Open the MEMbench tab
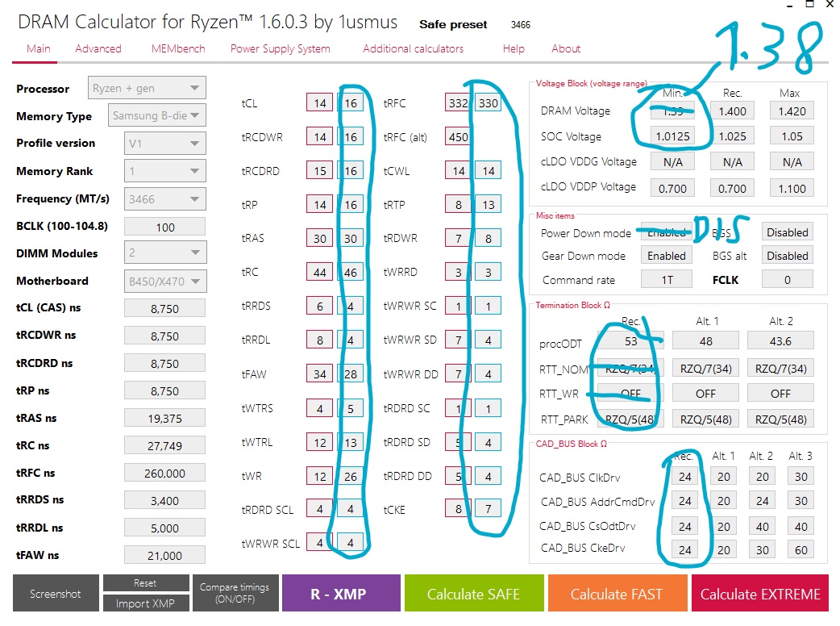 [178, 48]
